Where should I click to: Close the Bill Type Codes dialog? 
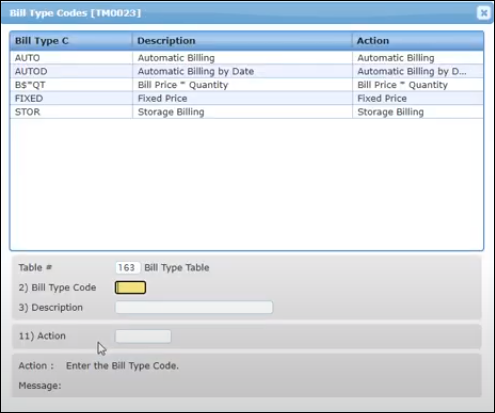483,13
